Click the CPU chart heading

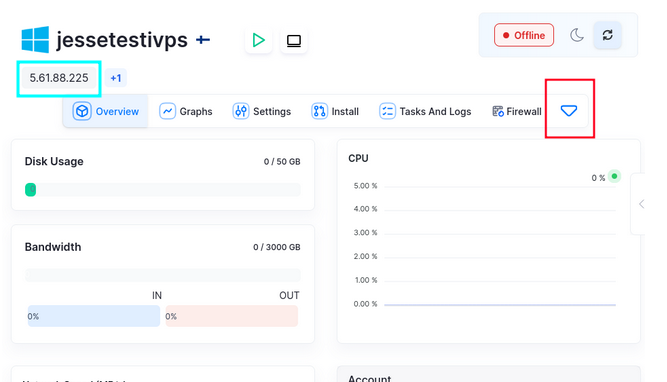(x=358, y=159)
